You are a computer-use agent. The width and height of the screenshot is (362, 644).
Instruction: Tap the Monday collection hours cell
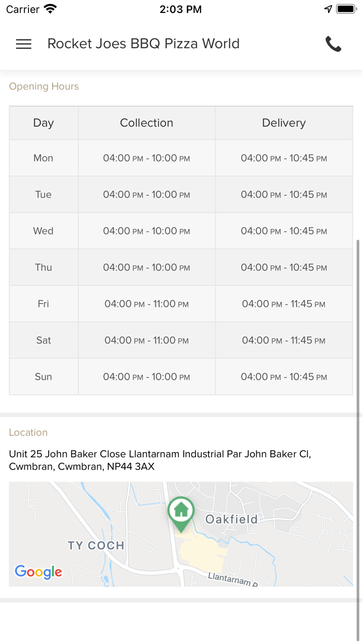[146, 158]
